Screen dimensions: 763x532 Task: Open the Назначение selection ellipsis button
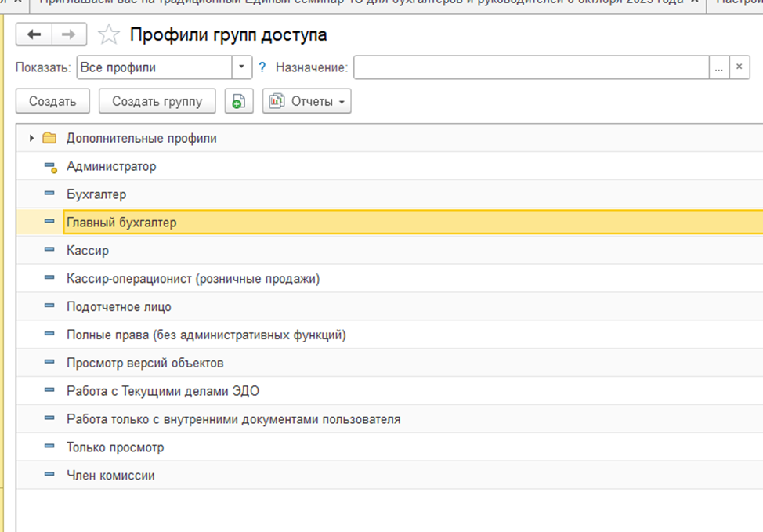click(x=718, y=67)
